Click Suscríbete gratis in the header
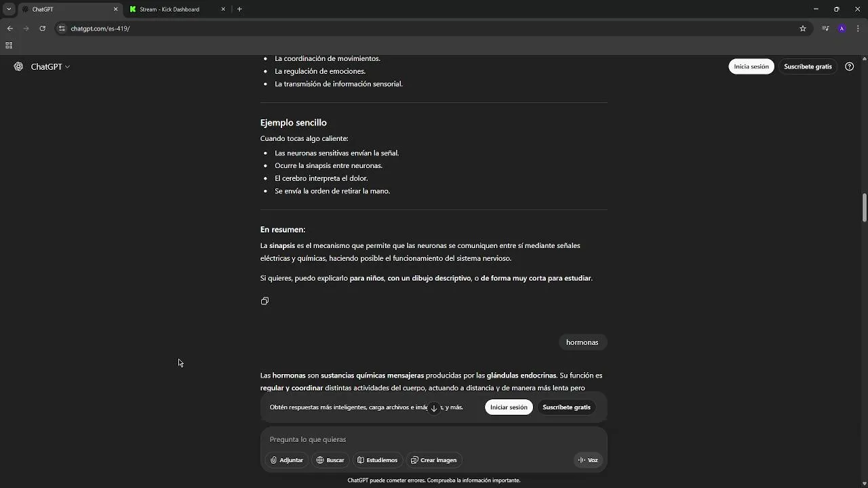This screenshot has width=868, height=488. pos(808,66)
